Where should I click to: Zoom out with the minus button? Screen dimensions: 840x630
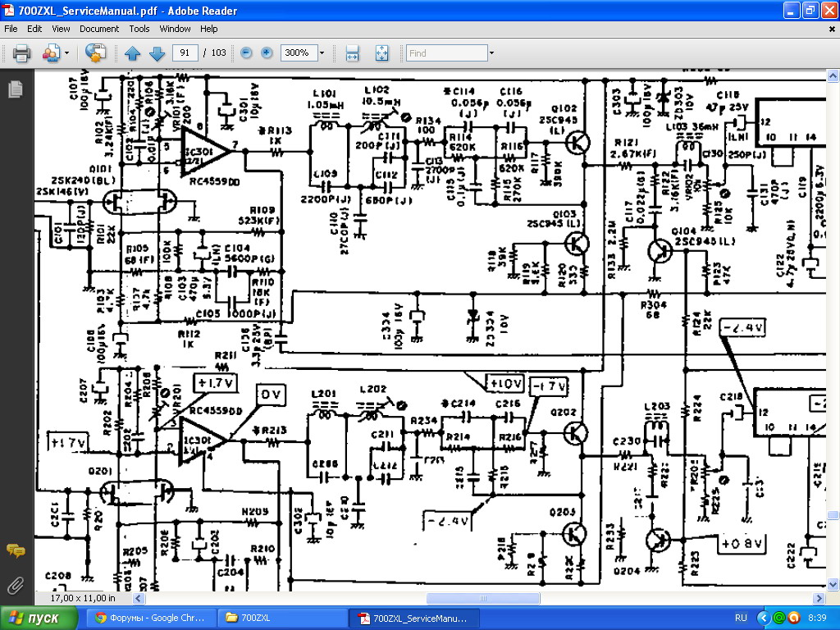(x=246, y=53)
